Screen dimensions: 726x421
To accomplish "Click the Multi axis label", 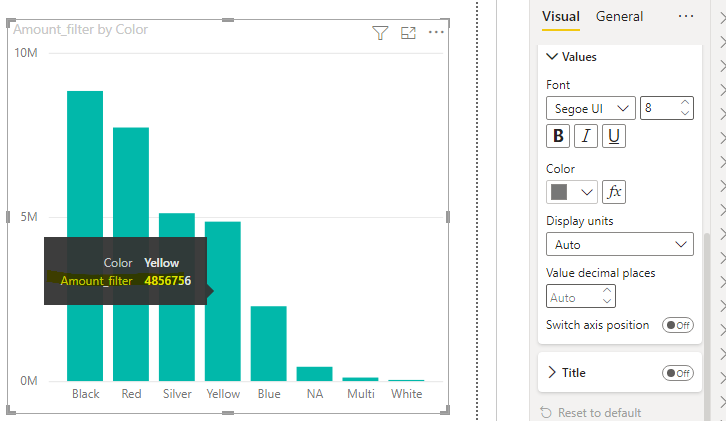I will click(361, 394).
